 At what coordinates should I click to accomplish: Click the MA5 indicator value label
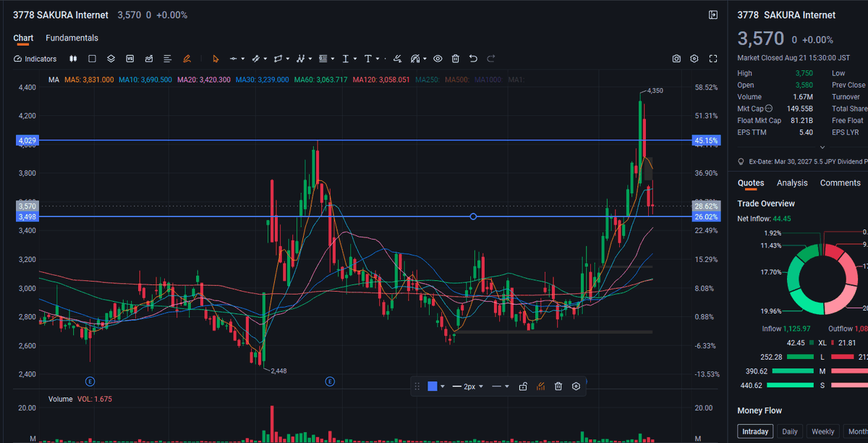[x=89, y=80]
